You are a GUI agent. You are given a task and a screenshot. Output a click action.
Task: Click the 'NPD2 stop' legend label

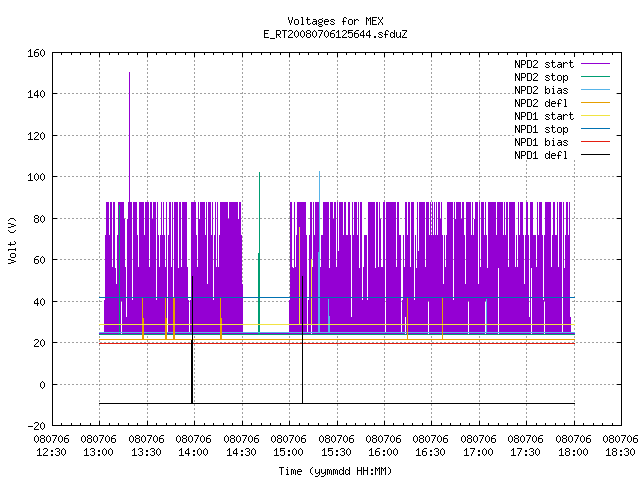[541, 77]
